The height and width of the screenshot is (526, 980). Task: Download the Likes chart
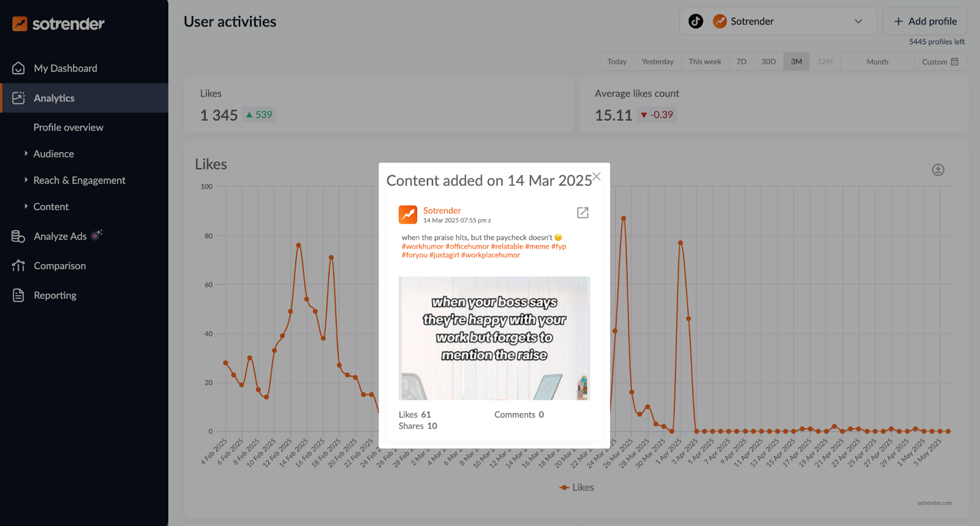938,170
